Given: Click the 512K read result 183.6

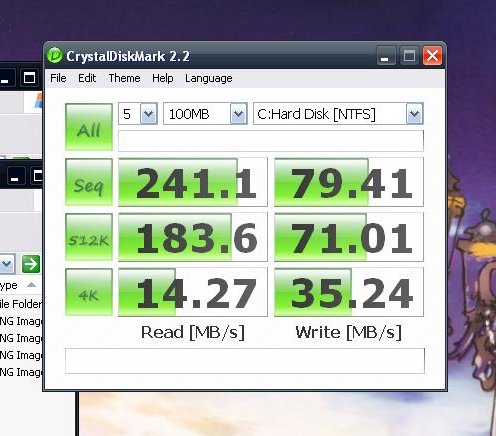Looking at the screenshot, I should point(193,237).
